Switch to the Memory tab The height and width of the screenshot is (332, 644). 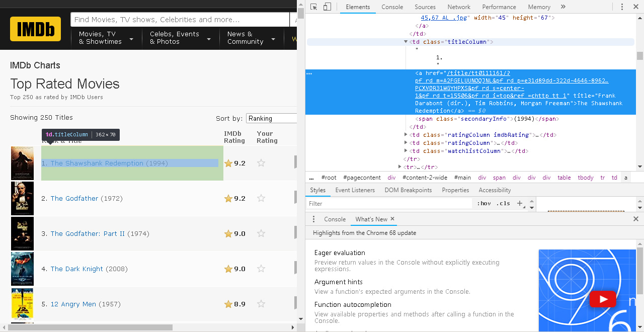[539, 7]
